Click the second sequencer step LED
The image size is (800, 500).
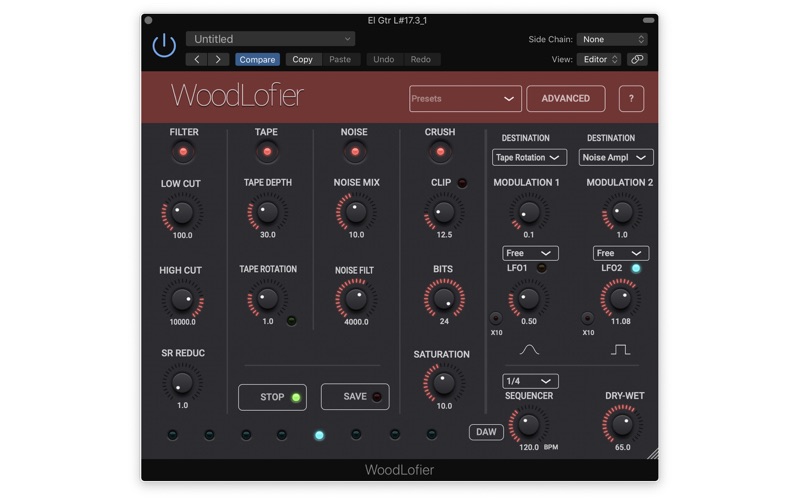(x=209, y=435)
